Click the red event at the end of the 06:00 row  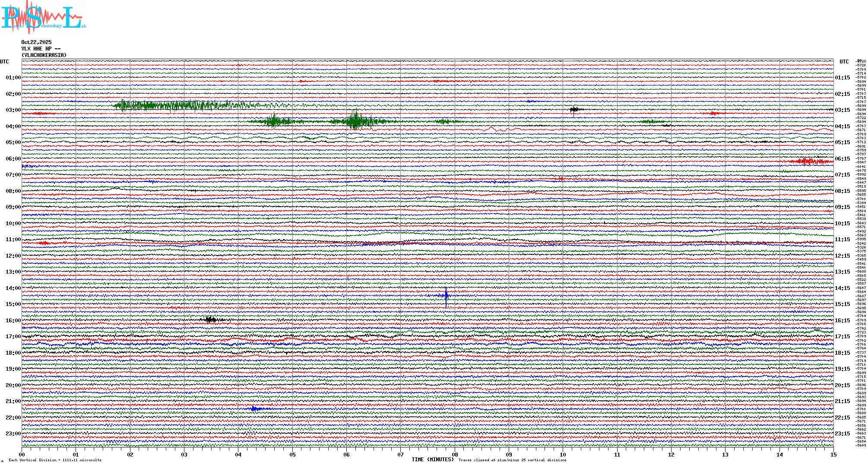806,161
